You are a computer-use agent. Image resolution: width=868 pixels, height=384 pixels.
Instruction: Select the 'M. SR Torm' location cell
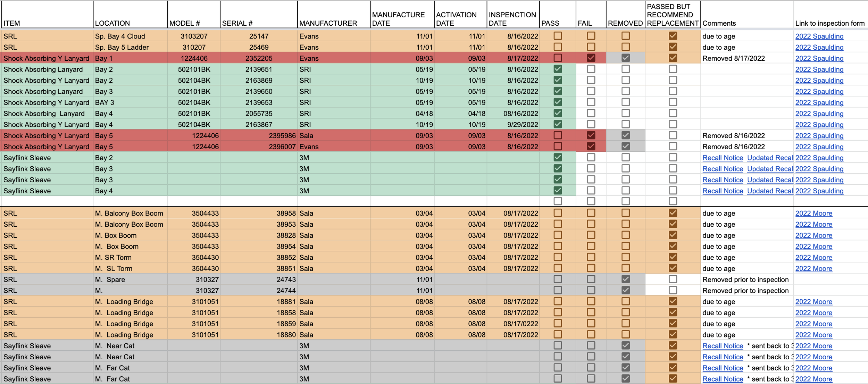click(x=131, y=257)
